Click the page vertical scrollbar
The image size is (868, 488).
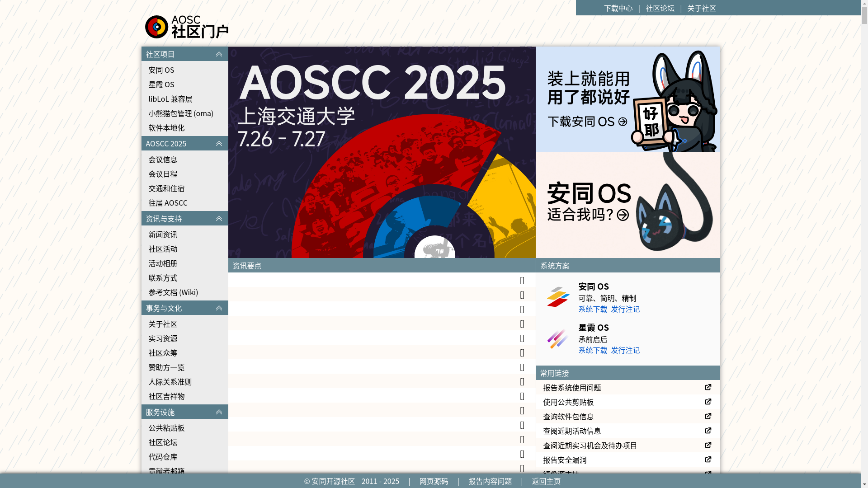tap(864, 244)
